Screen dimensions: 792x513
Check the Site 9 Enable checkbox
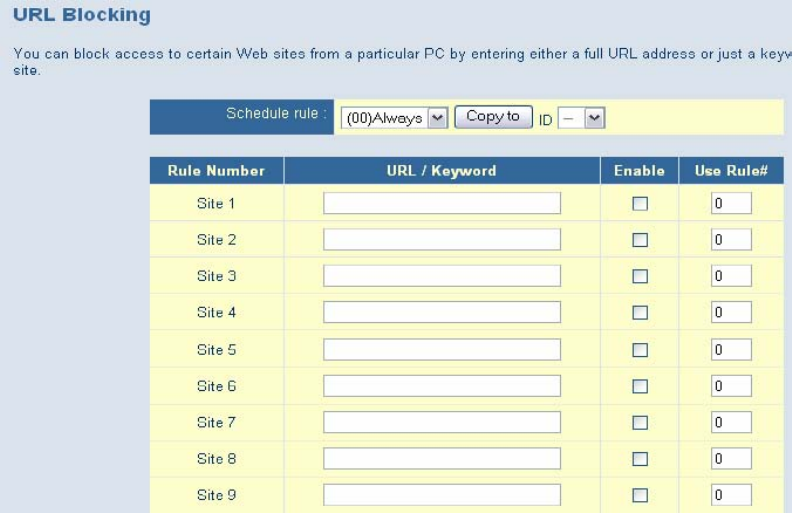point(640,495)
